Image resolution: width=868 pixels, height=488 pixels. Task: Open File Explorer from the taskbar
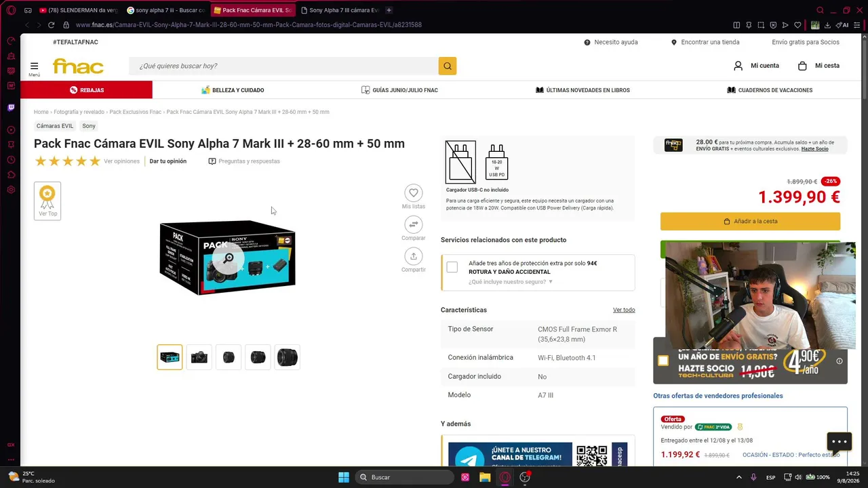[485, 477]
